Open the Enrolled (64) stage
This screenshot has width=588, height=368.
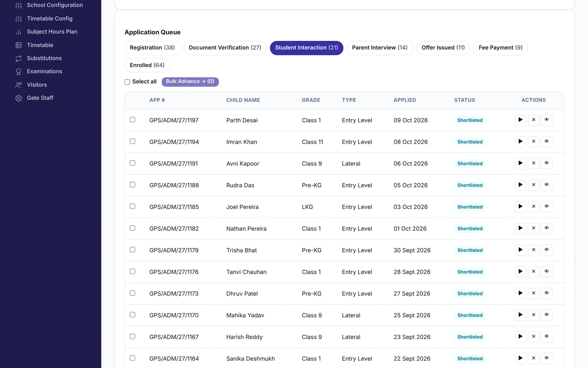tap(147, 66)
